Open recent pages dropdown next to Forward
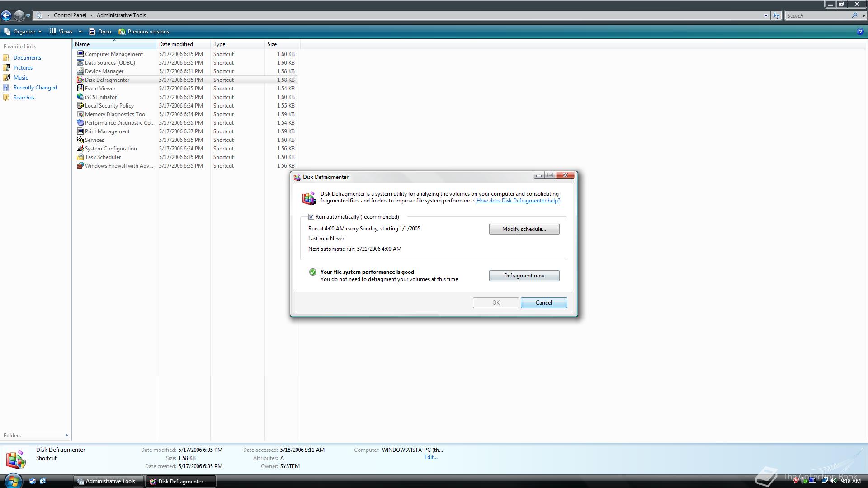This screenshot has height=488, width=868. point(28,15)
